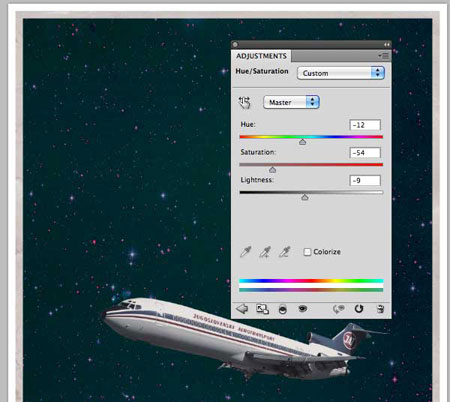This screenshot has width=450, height=402.
Task: Click the Hue value field
Action: pyautogui.click(x=365, y=125)
